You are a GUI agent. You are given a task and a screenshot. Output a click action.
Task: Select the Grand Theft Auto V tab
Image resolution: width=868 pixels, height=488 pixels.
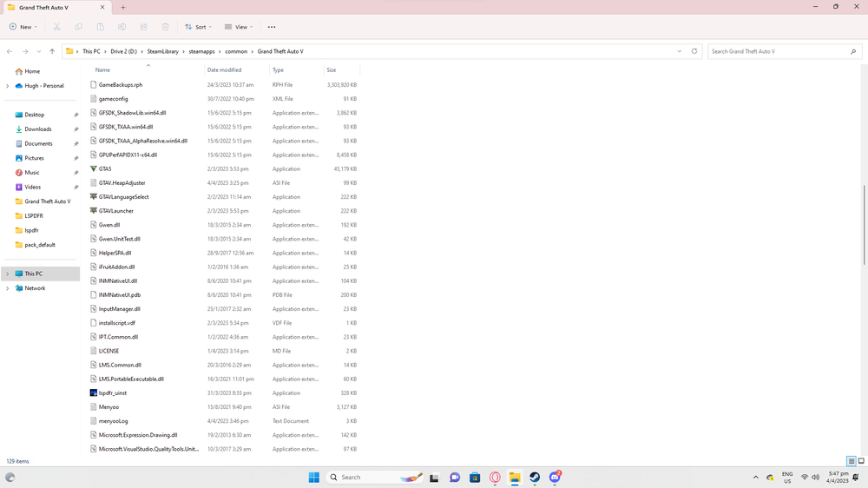56,8
